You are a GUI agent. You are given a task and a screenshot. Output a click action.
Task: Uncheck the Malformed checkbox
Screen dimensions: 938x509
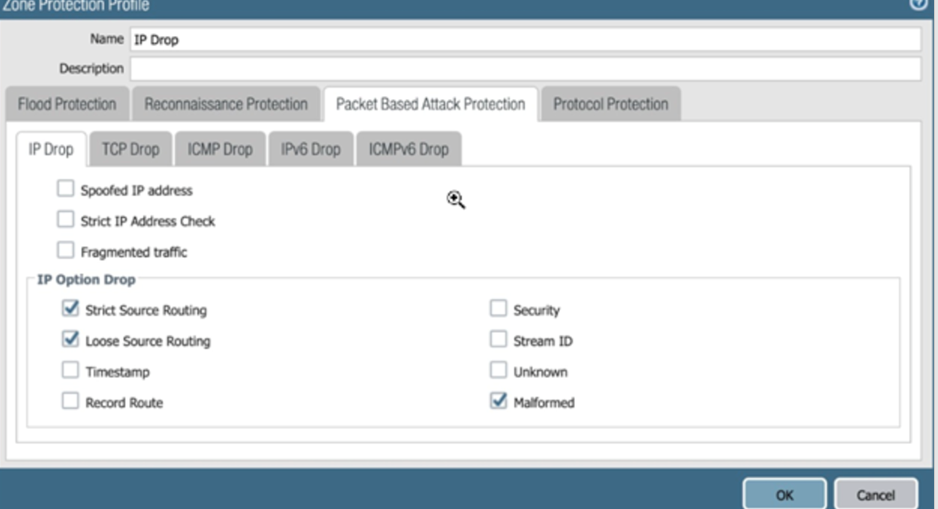(498, 402)
